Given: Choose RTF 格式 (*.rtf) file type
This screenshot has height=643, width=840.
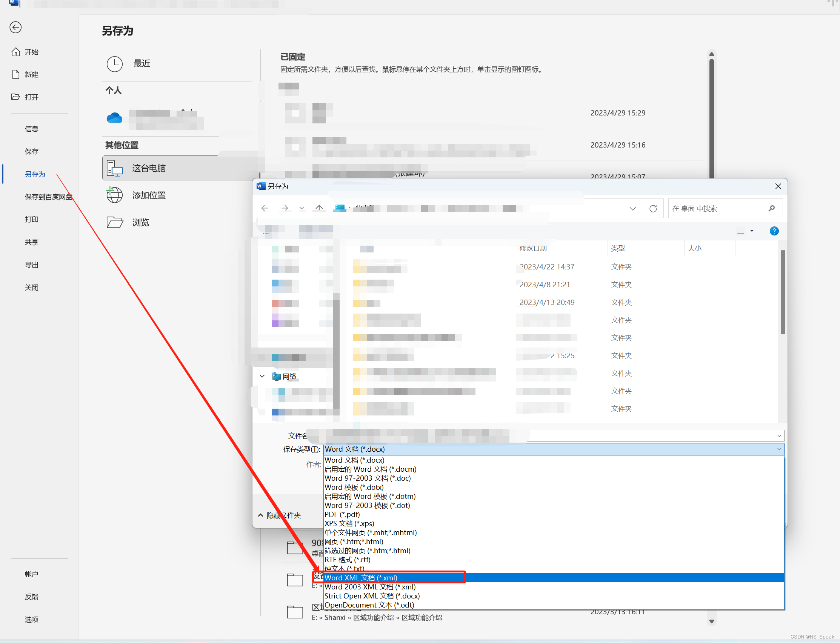Looking at the screenshot, I should pos(553,560).
